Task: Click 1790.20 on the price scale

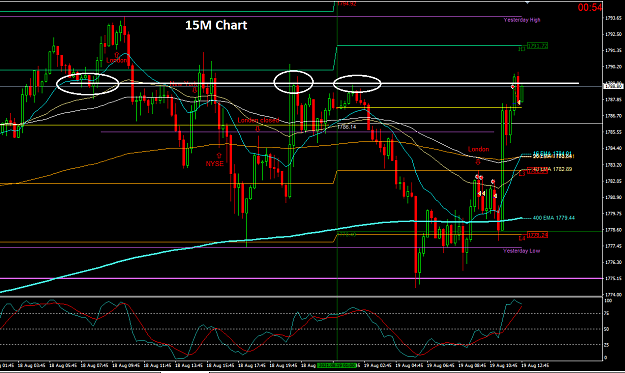Action: [614, 67]
